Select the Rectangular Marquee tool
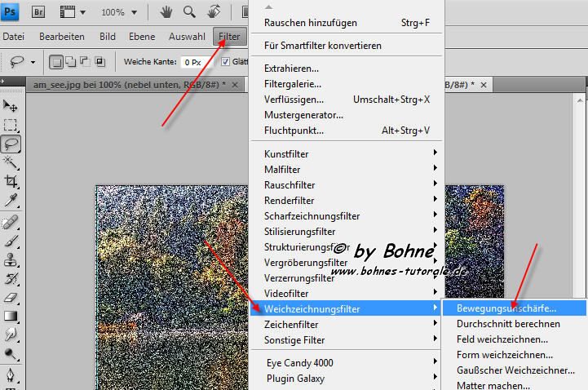The height and width of the screenshot is (390, 588). click(x=11, y=125)
